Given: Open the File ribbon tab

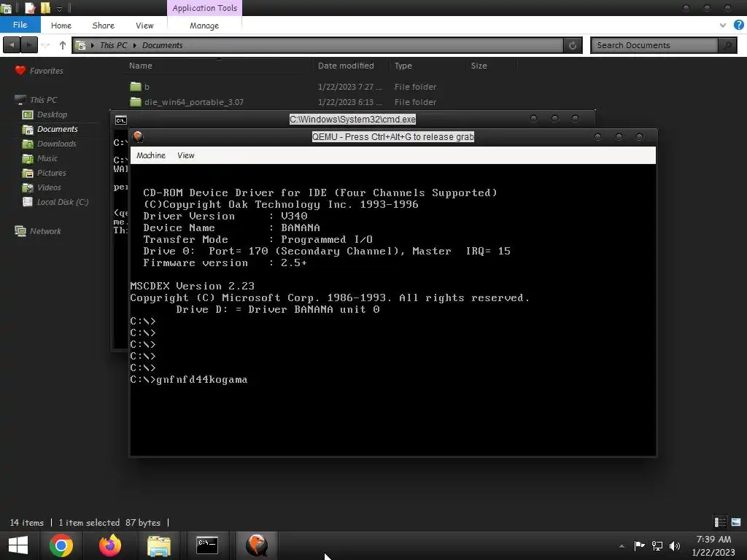Looking at the screenshot, I should (x=20, y=25).
